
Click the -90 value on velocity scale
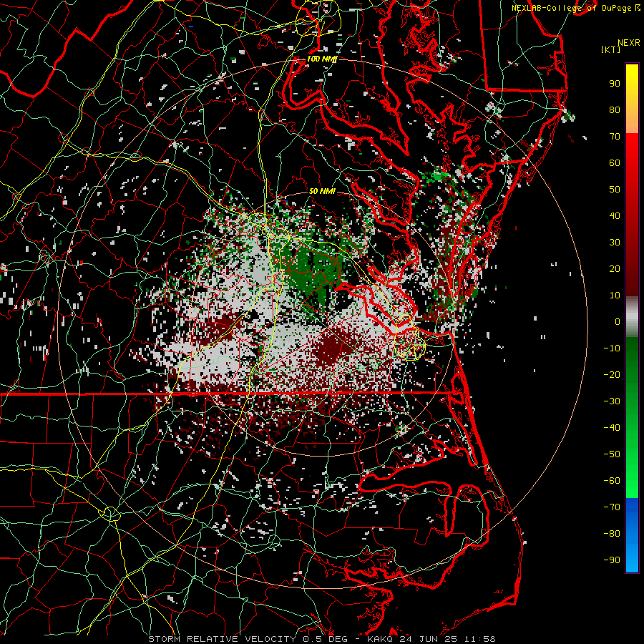(x=612, y=560)
